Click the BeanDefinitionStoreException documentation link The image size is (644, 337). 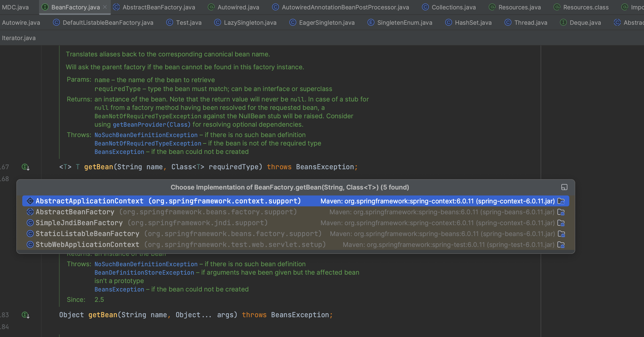tap(144, 272)
